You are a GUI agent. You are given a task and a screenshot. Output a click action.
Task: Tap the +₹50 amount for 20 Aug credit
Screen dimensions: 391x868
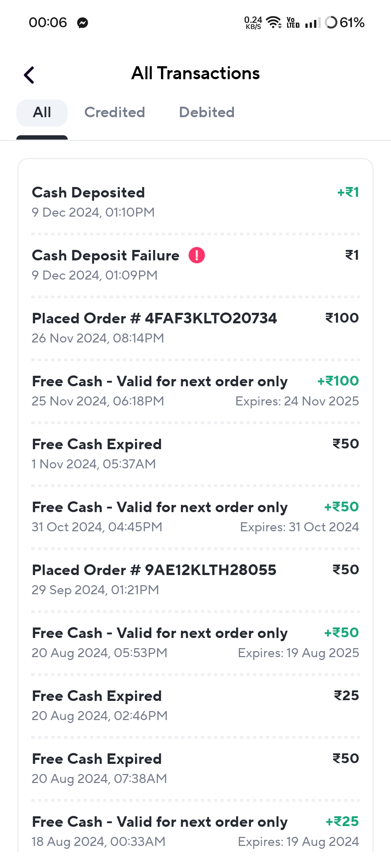point(341,633)
